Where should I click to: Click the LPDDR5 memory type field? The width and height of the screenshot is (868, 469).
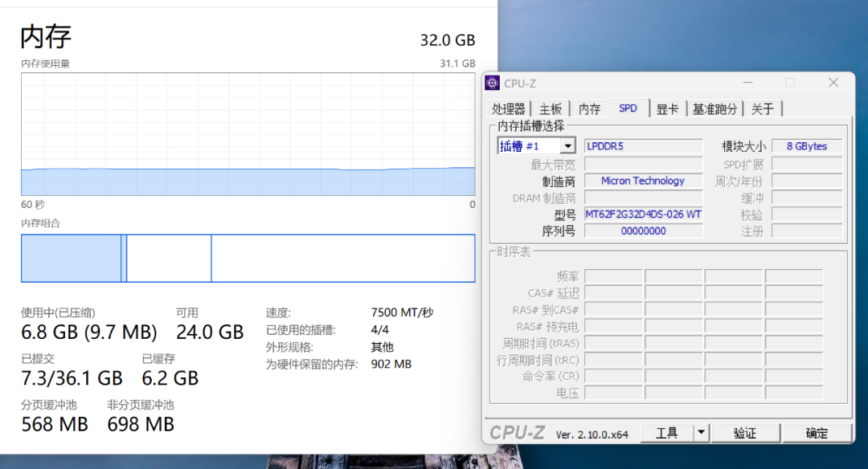click(643, 146)
